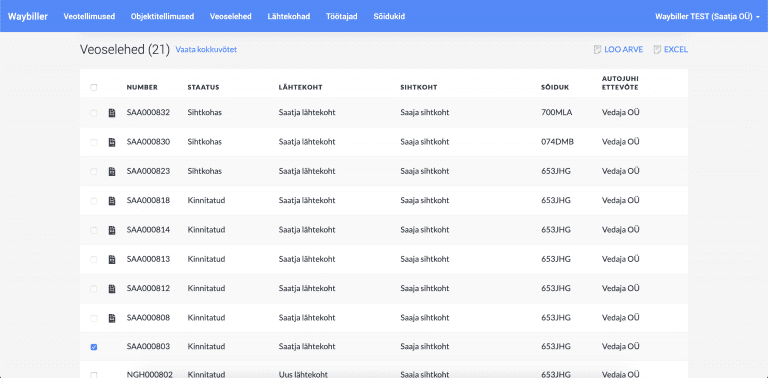The height and width of the screenshot is (378, 768).
Task: Open document icon for SAA000823
Action: coord(112,172)
